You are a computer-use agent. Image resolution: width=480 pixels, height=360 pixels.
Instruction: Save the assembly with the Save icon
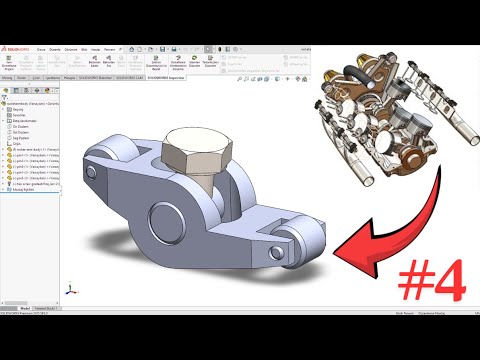(x=162, y=49)
